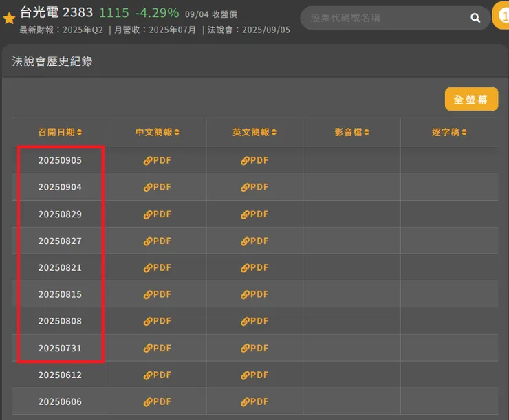Click the date cell 20250731

coord(60,348)
